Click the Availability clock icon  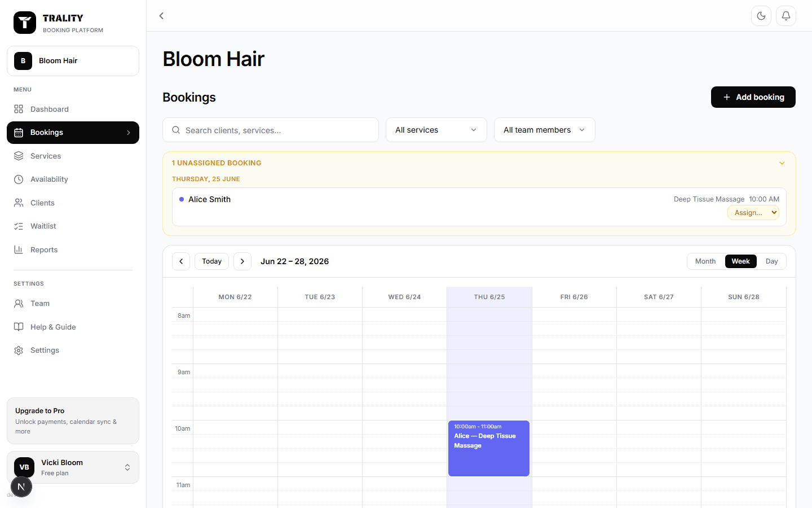point(19,179)
